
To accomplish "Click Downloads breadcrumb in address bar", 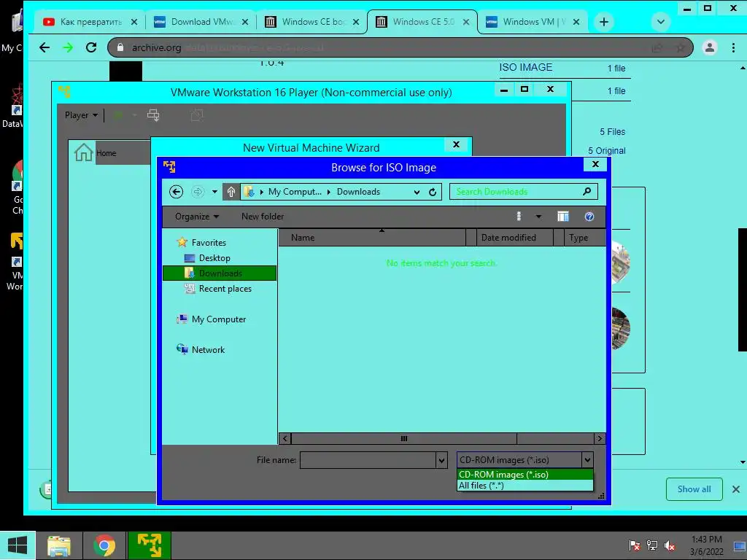I will [358, 192].
